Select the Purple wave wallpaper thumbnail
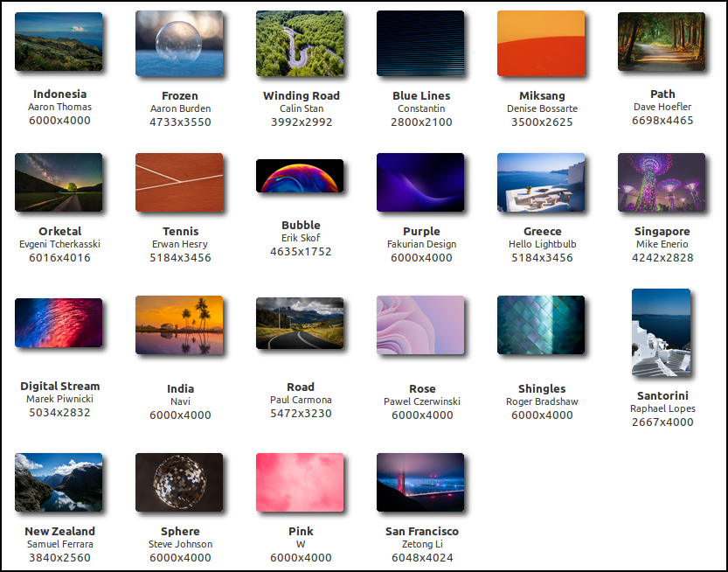Viewport: 728px width, 572px height. (x=420, y=182)
